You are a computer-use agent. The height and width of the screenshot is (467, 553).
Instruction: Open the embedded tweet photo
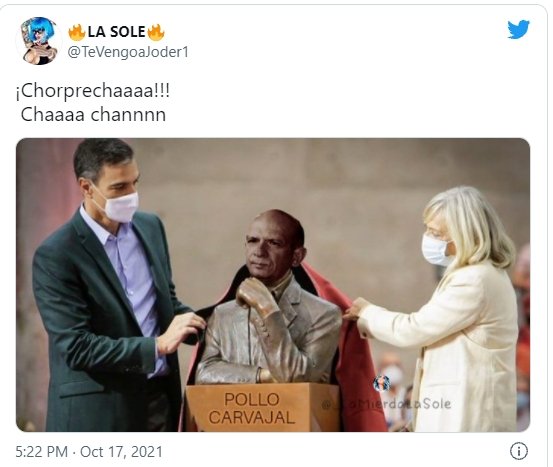(273, 285)
